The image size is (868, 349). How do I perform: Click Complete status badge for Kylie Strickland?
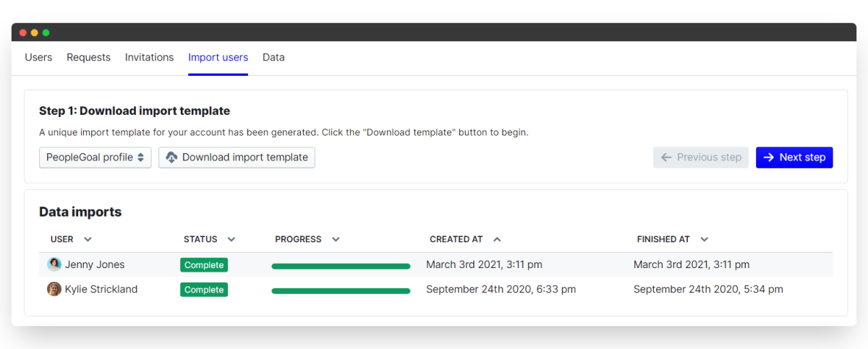(x=204, y=290)
